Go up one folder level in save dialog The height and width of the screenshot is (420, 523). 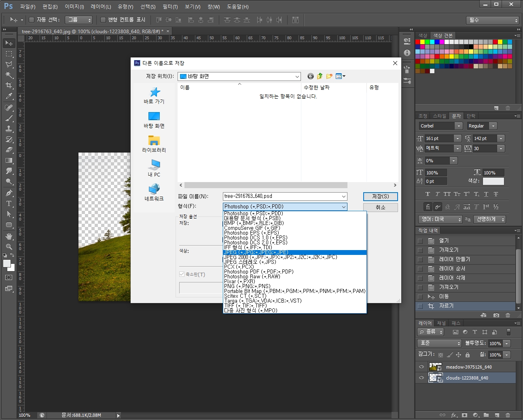(x=320, y=76)
